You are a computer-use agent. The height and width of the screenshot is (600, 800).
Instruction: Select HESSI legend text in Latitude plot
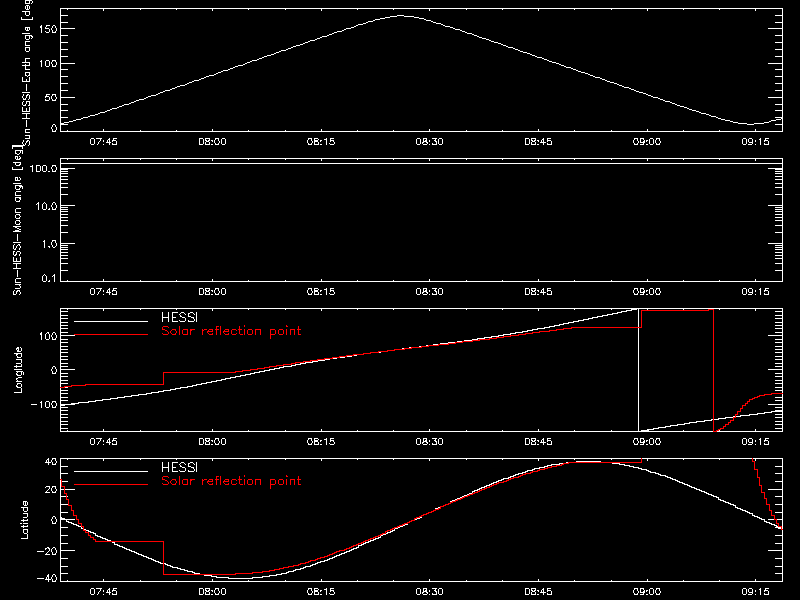pyautogui.click(x=179, y=467)
